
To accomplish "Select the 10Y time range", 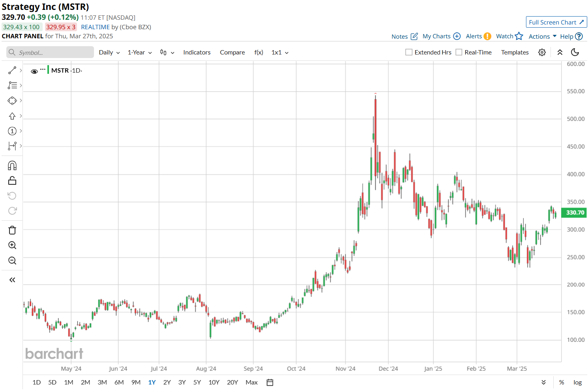I will 214,382.
